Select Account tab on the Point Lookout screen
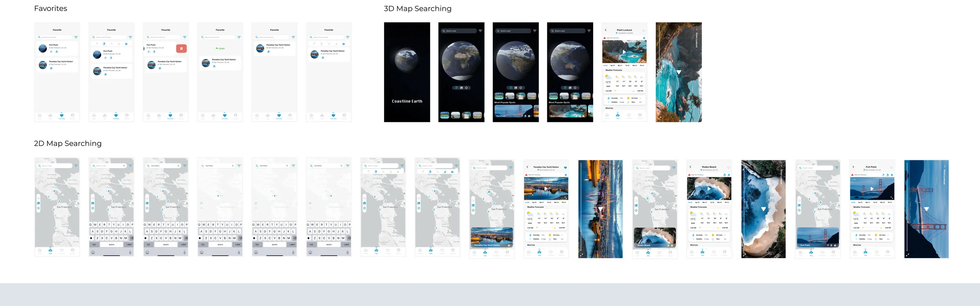This screenshot has width=980, height=306. 640,116
